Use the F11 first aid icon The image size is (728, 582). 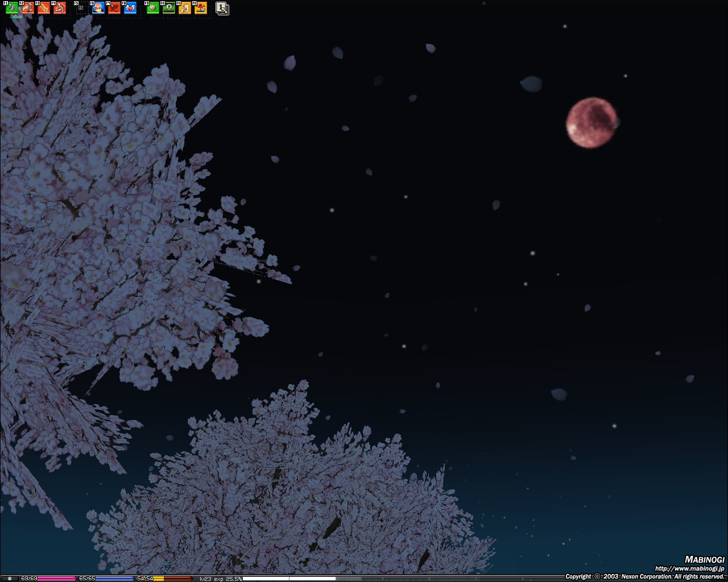(x=184, y=8)
